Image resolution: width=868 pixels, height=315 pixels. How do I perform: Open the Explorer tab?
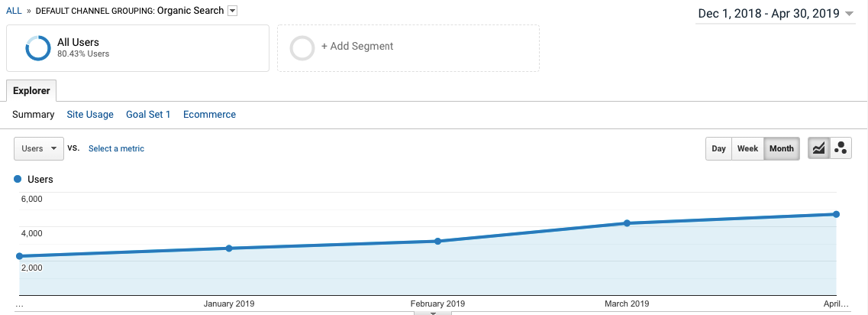tap(31, 91)
